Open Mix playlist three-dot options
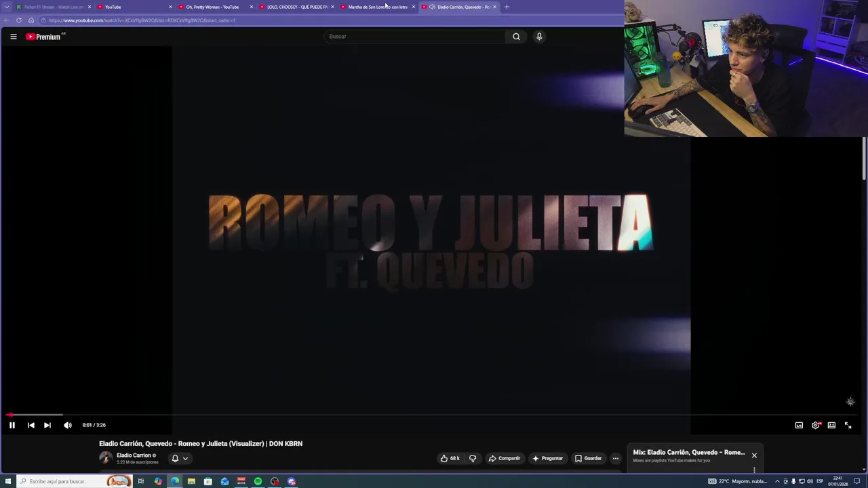 [754, 470]
